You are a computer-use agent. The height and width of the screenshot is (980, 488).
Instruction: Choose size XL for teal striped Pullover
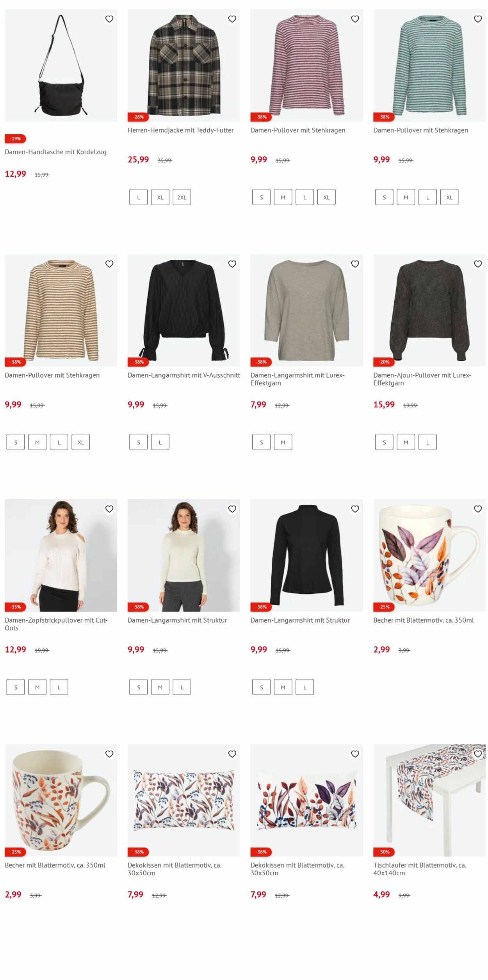coord(449,197)
